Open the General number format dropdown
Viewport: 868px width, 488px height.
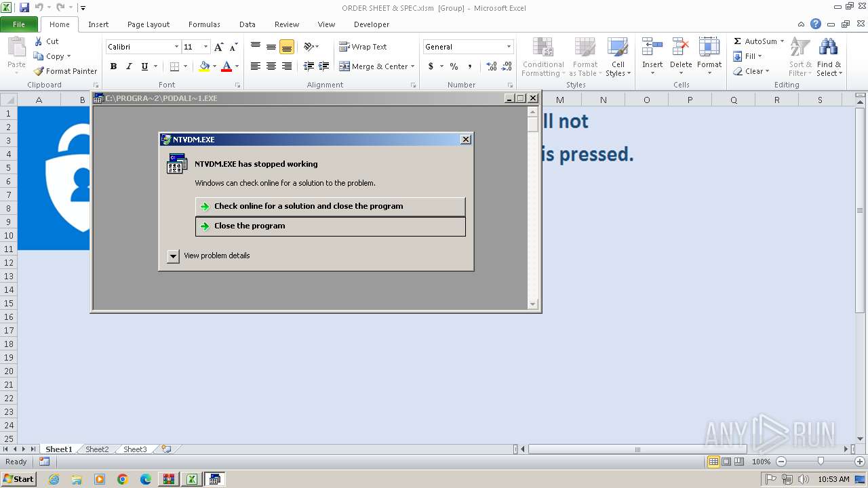tap(509, 47)
